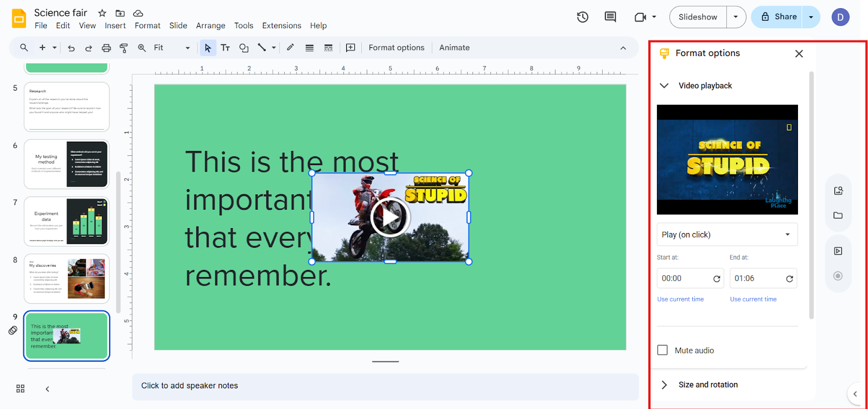Open the Insert menu
The height and width of the screenshot is (409, 868).
point(115,26)
